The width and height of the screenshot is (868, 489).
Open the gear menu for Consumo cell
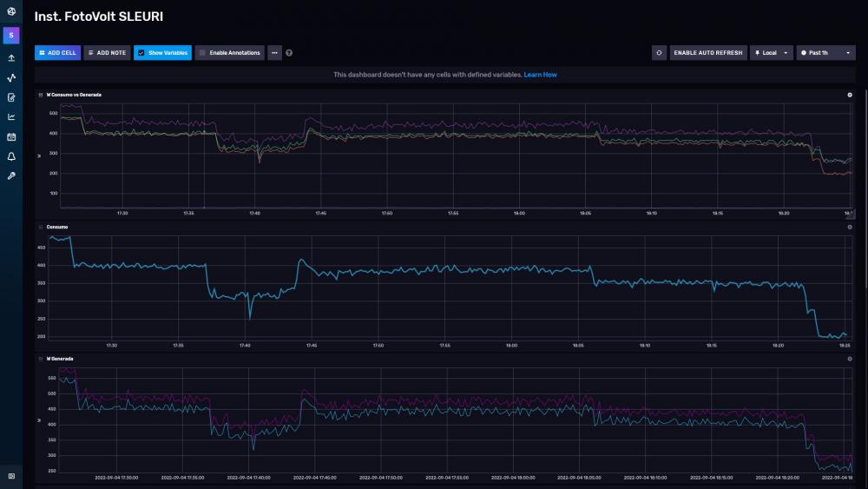click(x=850, y=227)
